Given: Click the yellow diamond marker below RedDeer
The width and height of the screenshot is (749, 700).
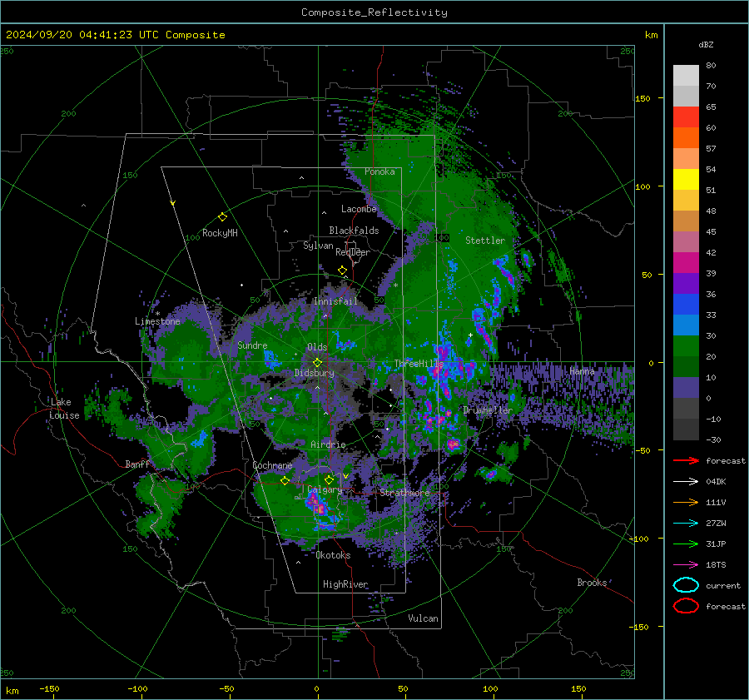Looking at the screenshot, I should [342, 271].
